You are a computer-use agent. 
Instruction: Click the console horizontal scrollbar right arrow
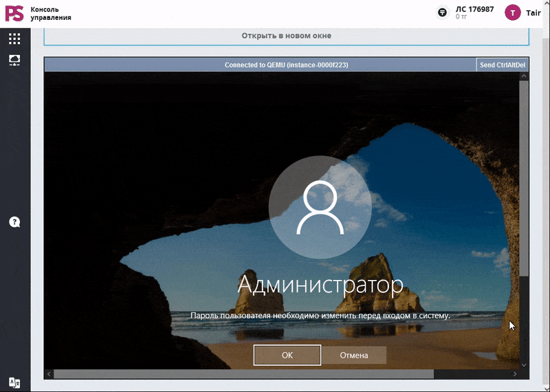[x=515, y=374]
